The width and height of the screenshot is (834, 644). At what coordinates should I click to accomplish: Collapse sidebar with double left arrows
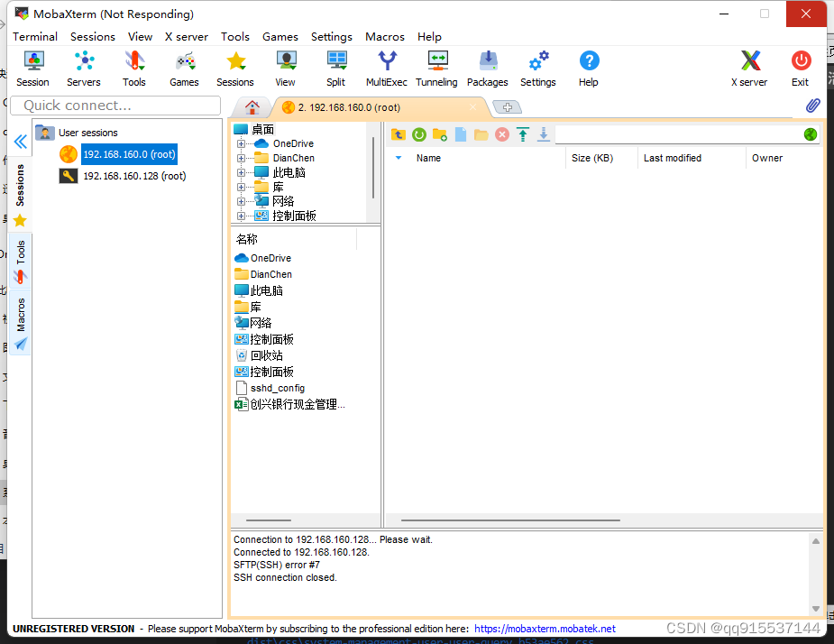click(x=20, y=142)
